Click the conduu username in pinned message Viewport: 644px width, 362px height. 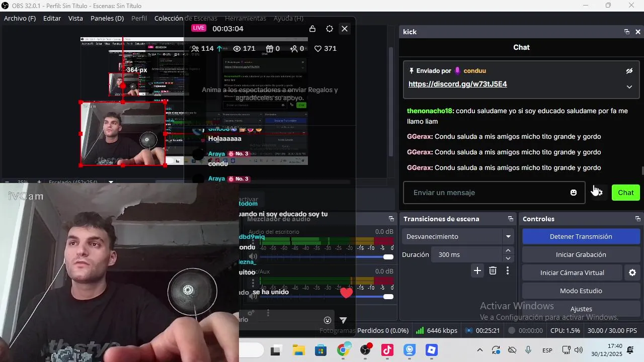474,71
